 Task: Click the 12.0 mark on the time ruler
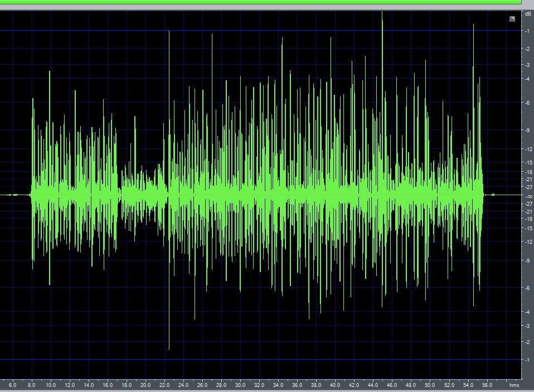70,385
